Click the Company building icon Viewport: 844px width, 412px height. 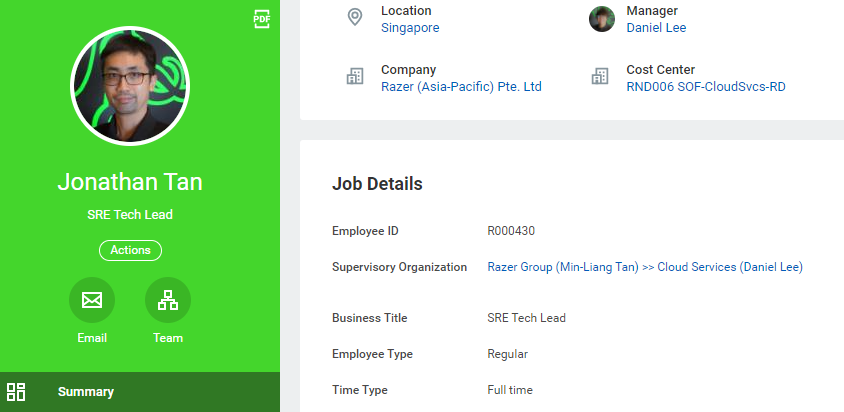pos(355,76)
